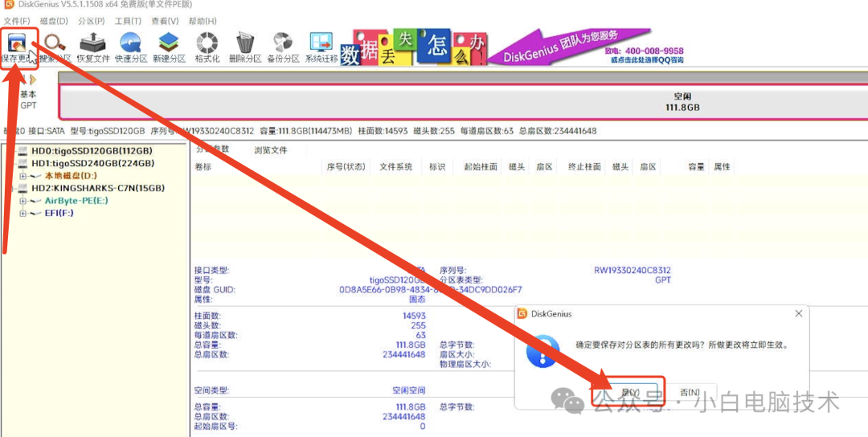Click the 111.8GB free space disk bar
Viewport: 868px width, 437px height.
464,102
